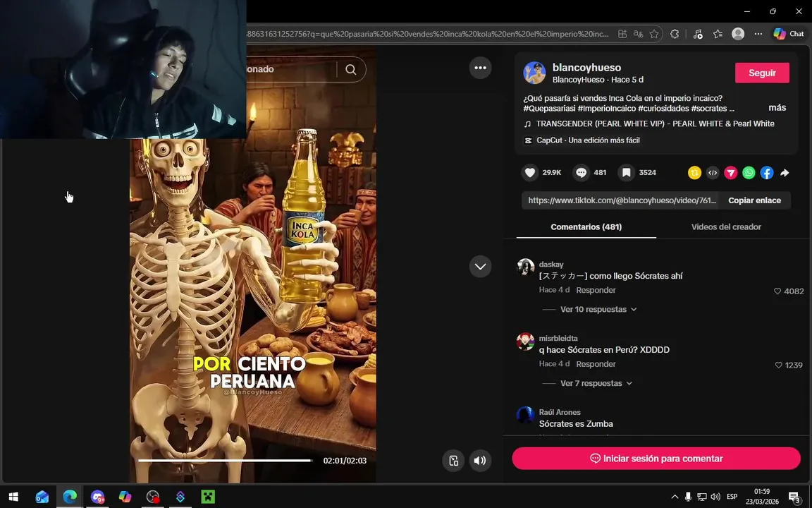Open the system volume icon in tray
The height and width of the screenshot is (508, 812).
[715, 497]
